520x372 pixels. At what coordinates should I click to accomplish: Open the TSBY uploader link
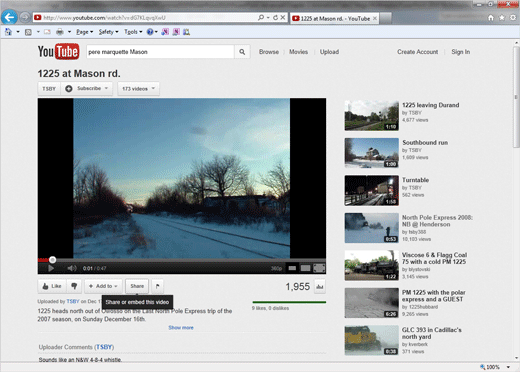click(73, 301)
